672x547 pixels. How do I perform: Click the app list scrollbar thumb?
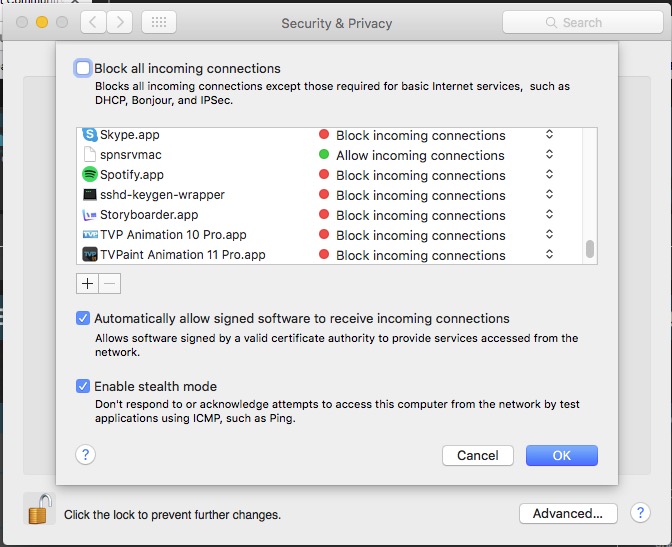[590, 249]
